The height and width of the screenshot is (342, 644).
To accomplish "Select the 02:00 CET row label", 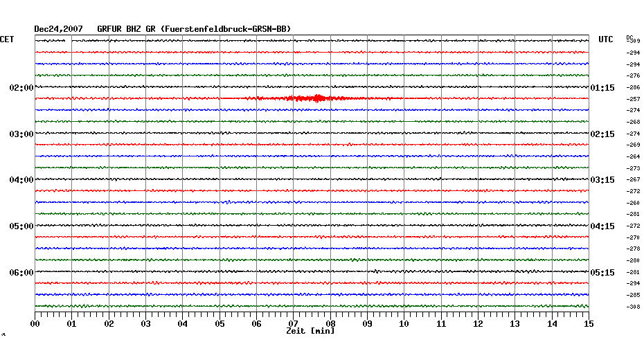I will click(21, 88).
